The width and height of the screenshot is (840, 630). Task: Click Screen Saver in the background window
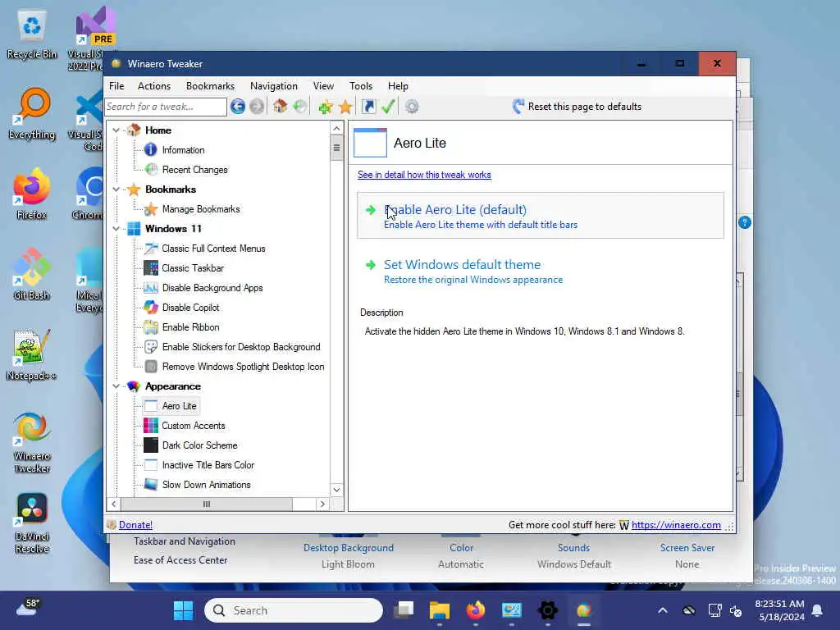pyautogui.click(x=687, y=547)
